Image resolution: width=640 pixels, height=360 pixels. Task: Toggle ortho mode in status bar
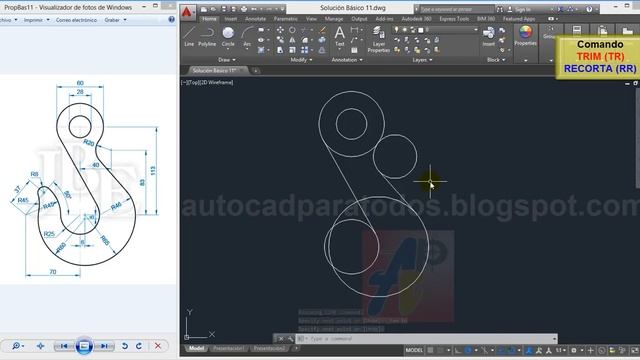point(458,350)
